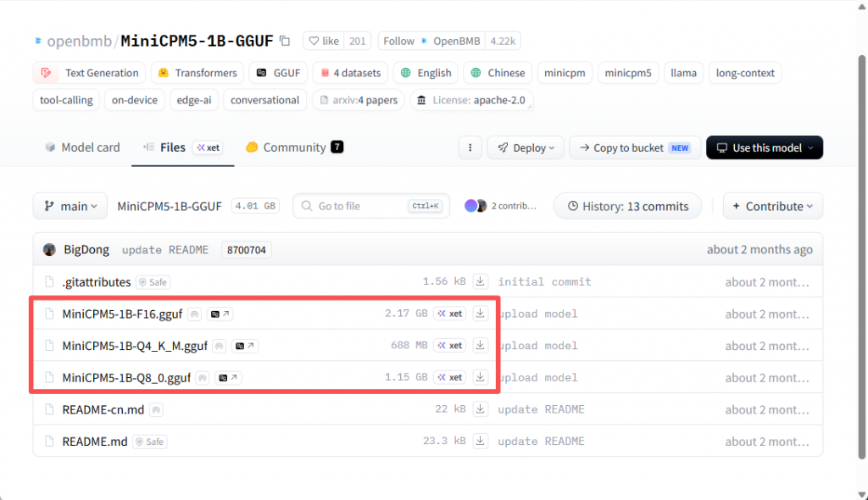This screenshot has width=868, height=500.
Task: Download MiniCPM5-1B-F16.gguf
Action: tap(480, 314)
